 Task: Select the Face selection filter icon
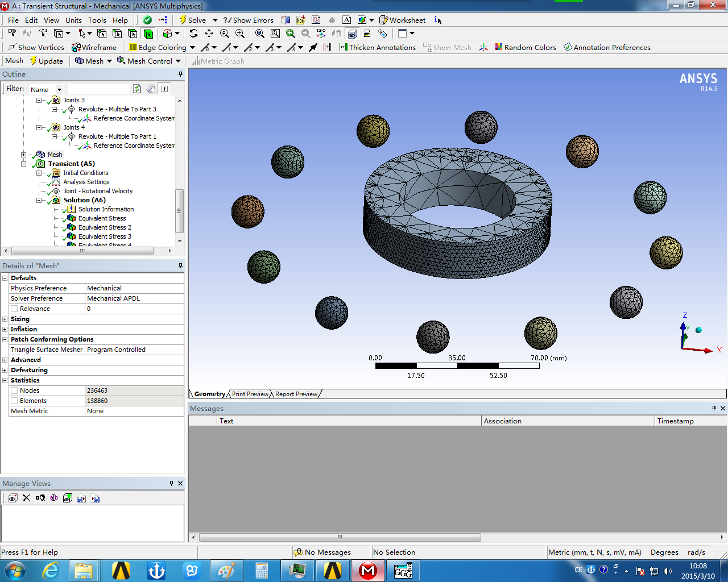coord(133,34)
